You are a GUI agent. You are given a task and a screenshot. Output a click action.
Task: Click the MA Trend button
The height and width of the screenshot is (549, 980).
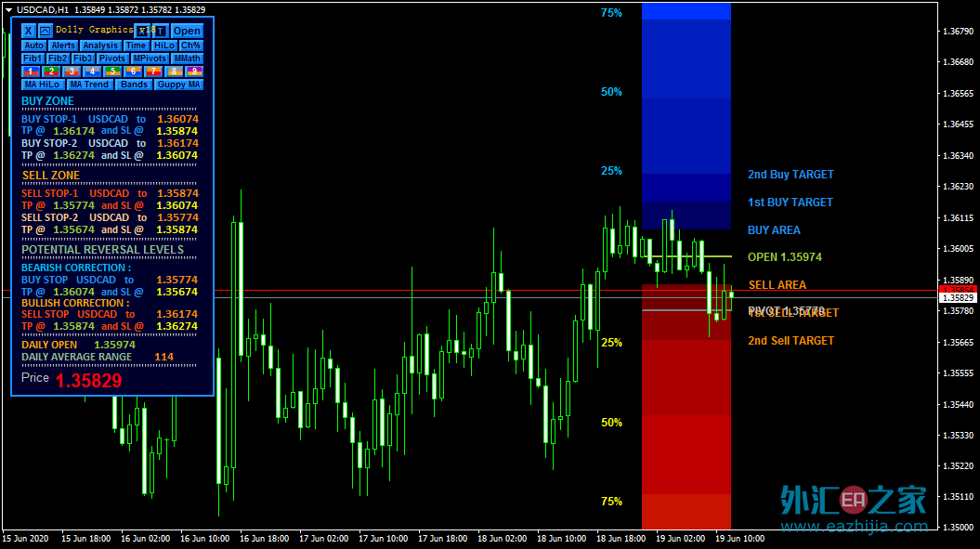tap(89, 85)
